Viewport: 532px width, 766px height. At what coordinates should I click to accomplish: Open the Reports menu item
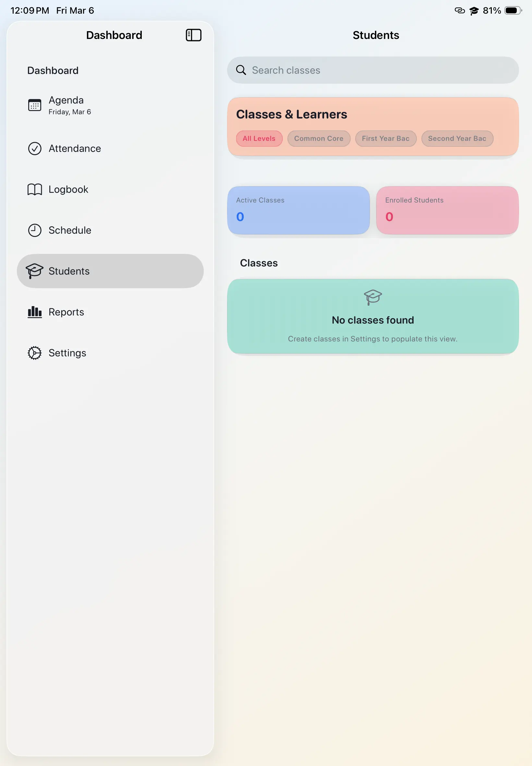(66, 312)
